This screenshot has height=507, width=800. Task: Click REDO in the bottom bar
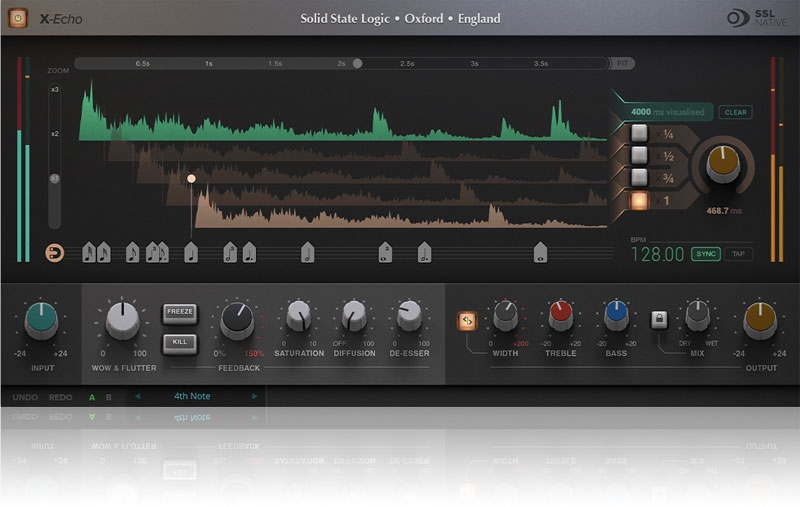[x=60, y=397]
